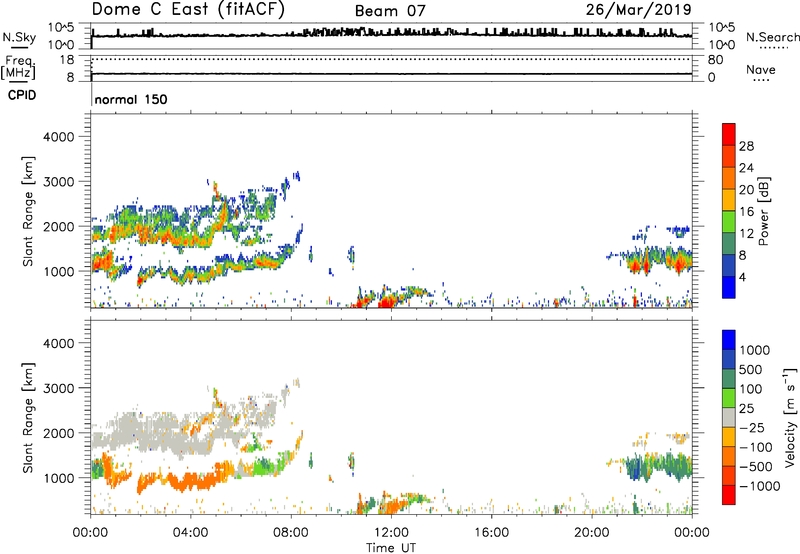Screen dimensions: 800x554
Task: Click the 'Nave' legend label
Action: pyautogui.click(x=761, y=69)
